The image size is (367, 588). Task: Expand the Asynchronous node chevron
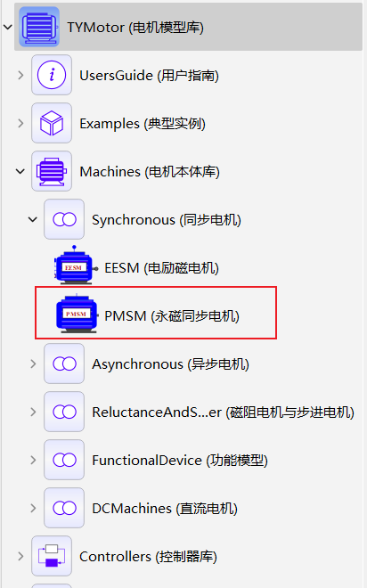tap(33, 363)
